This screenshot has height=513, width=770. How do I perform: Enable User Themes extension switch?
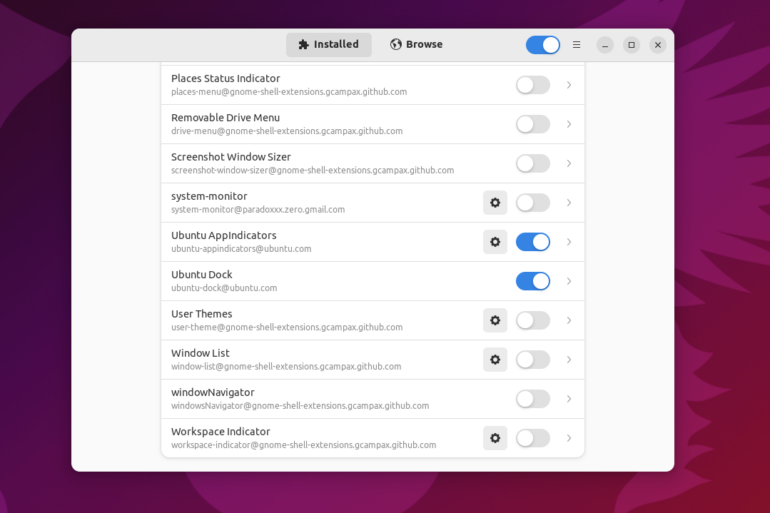click(x=533, y=321)
